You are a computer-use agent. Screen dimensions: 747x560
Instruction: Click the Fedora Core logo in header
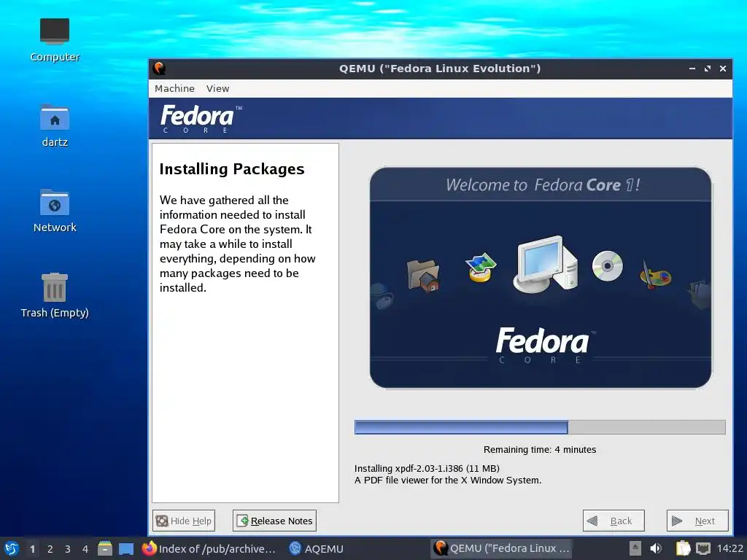click(x=201, y=119)
